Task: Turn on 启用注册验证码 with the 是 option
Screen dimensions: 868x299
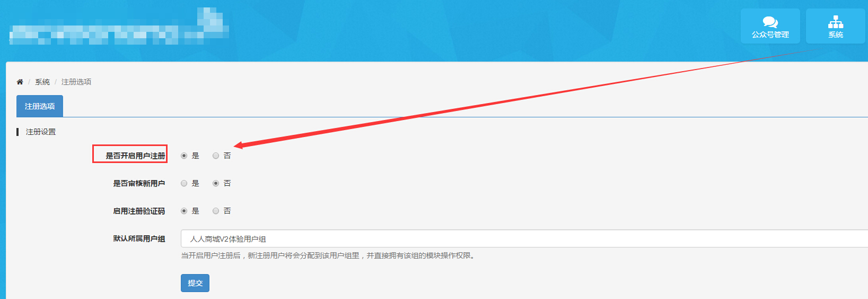Action: point(184,211)
